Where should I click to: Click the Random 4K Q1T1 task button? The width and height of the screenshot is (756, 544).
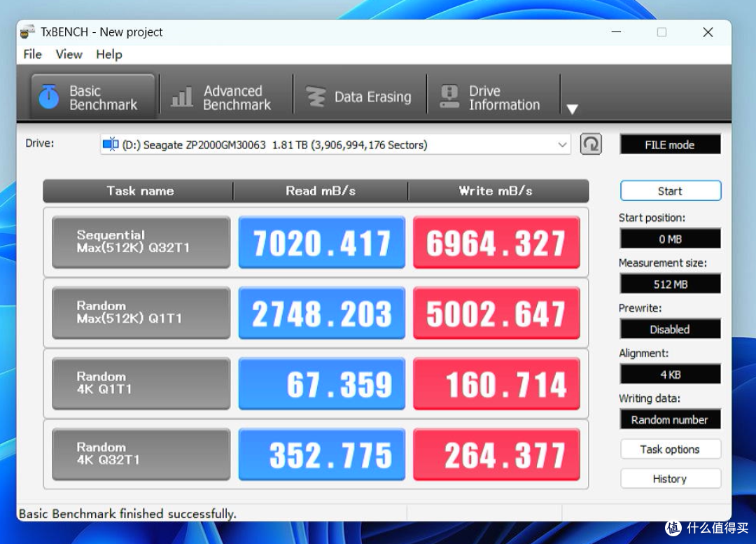141,384
